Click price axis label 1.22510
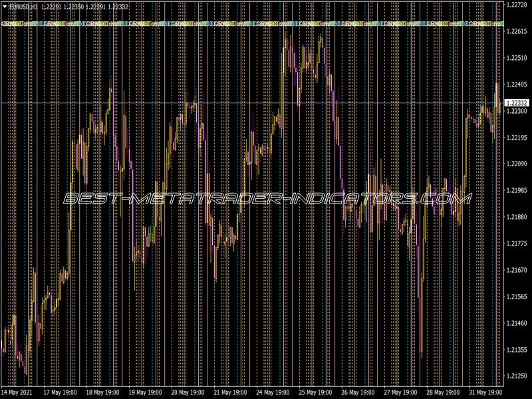Viewport: 532px width, 399px height. 517,58
